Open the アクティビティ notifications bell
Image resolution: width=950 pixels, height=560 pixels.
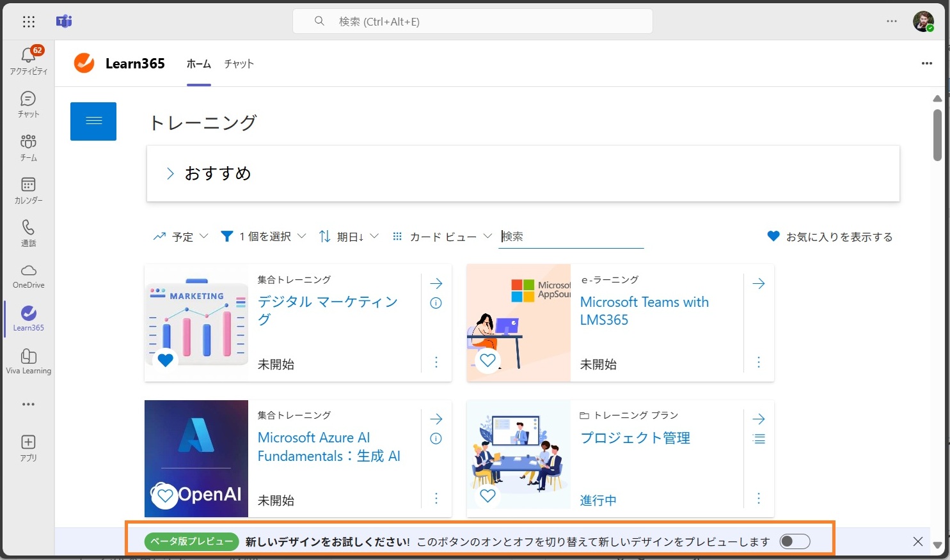(x=28, y=61)
